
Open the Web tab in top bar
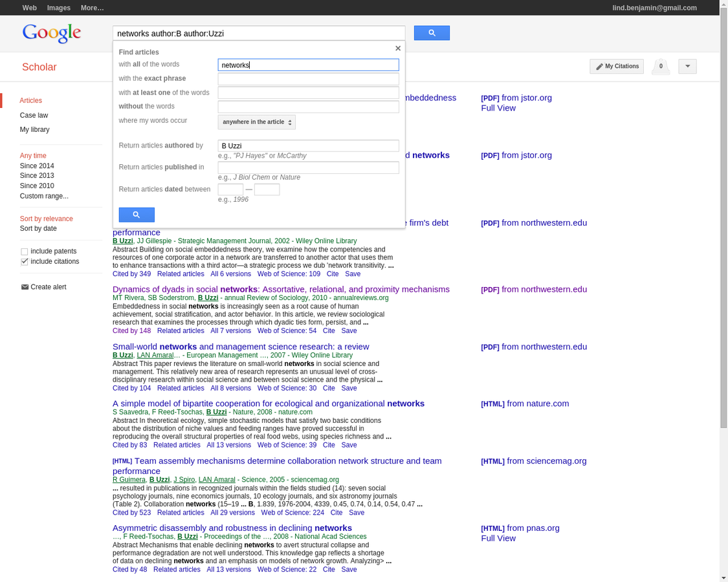29,8
